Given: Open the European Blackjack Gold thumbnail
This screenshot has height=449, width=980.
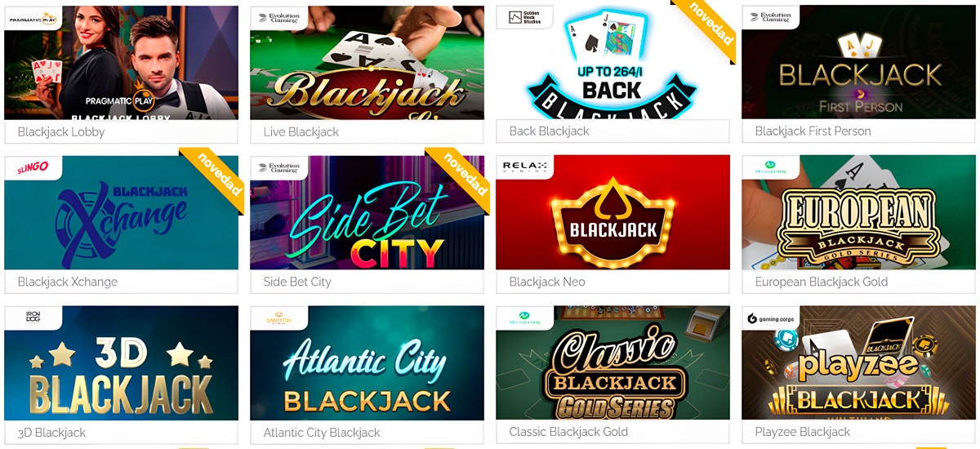Looking at the screenshot, I should tap(858, 212).
